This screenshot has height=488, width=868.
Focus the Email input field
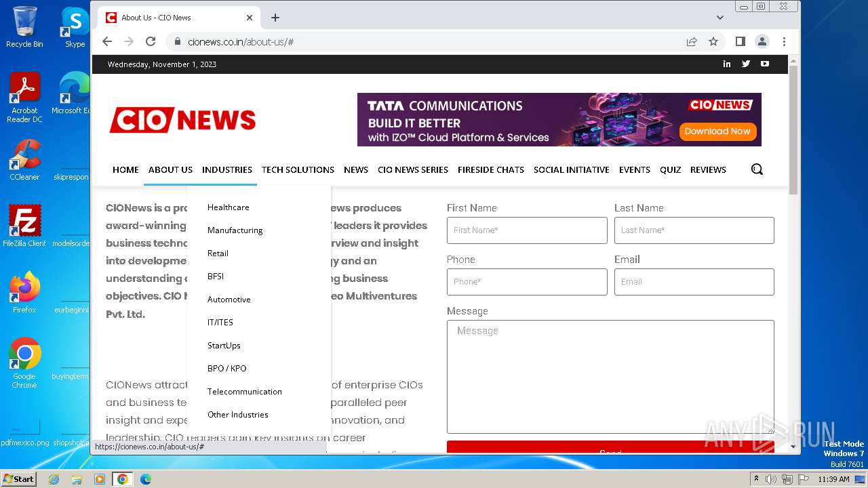(x=694, y=282)
